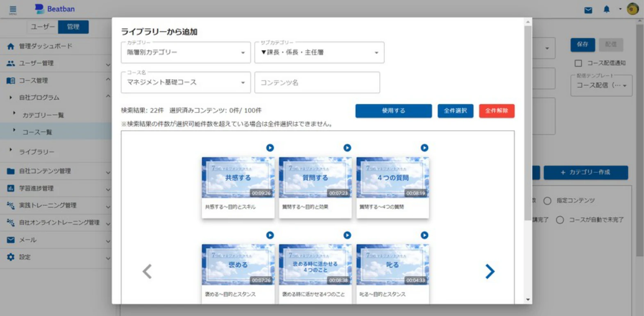The width and height of the screenshot is (644, 316).
Task: Click the 使用する button
Action: coord(394,111)
